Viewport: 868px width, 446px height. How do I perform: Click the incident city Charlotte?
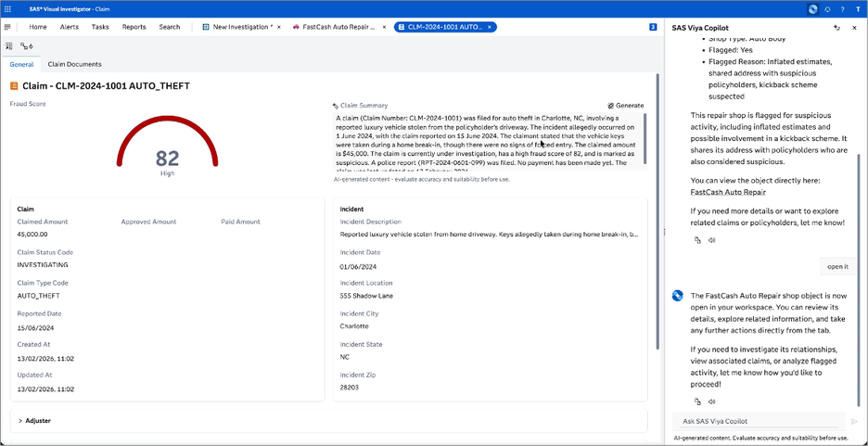[x=354, y=326]
